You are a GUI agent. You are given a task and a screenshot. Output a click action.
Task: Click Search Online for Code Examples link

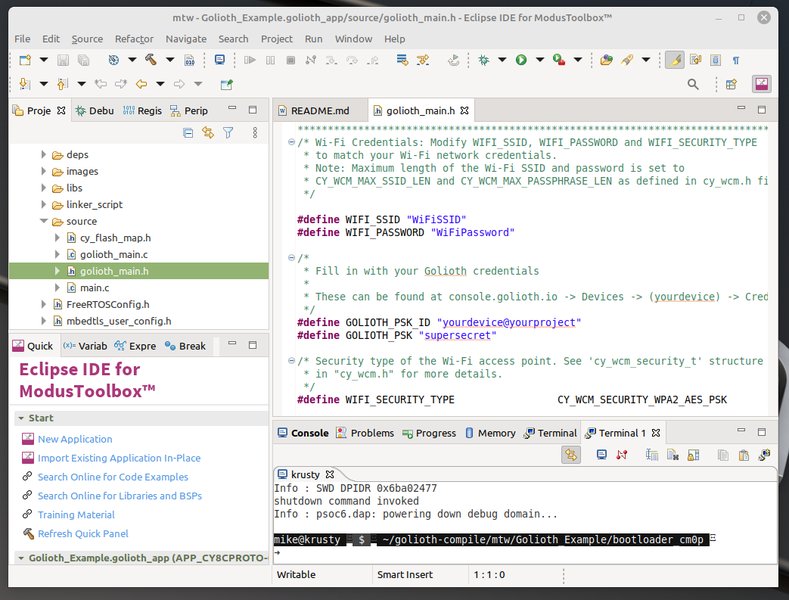113,477
